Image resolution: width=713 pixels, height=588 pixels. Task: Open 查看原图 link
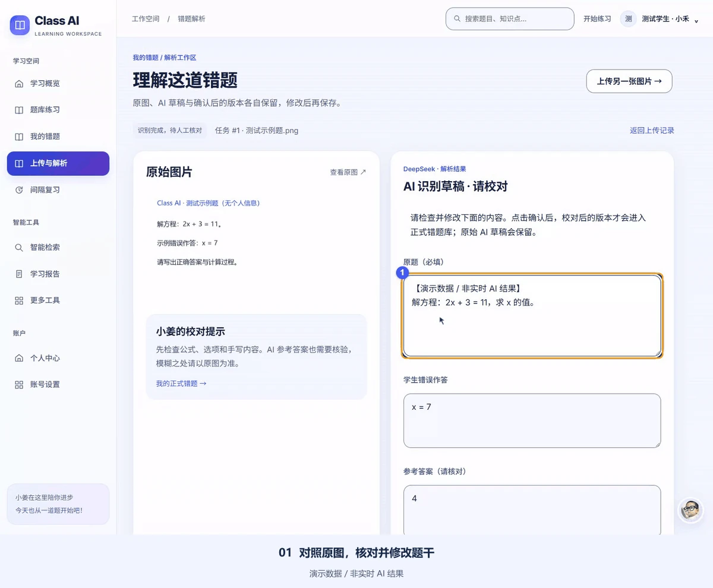click(348, 172)
